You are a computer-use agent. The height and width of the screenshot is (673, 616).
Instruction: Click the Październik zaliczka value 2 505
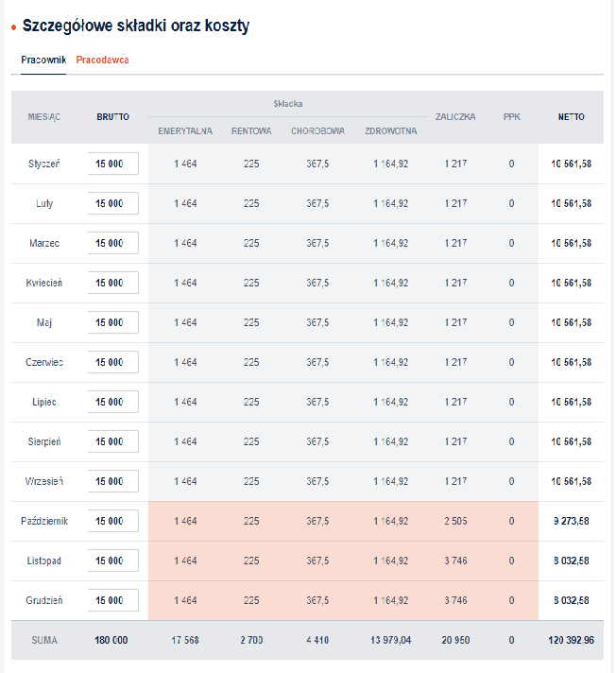click(455, 521)
